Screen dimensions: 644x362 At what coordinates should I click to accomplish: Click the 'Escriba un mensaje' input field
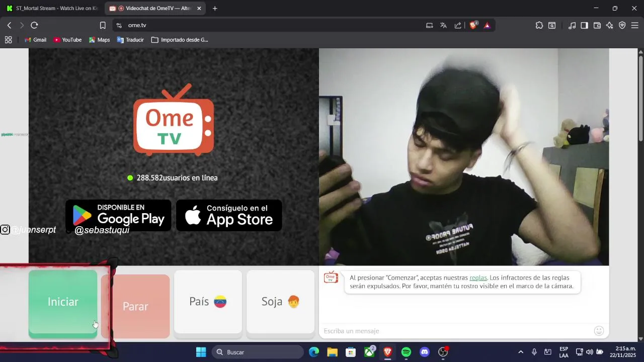pyautogui.click(x=455, y=331)
